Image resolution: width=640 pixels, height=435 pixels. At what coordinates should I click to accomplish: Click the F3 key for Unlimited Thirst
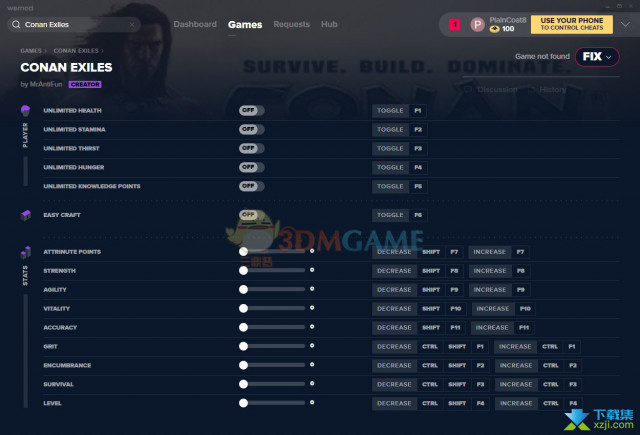tap(418, 149)
